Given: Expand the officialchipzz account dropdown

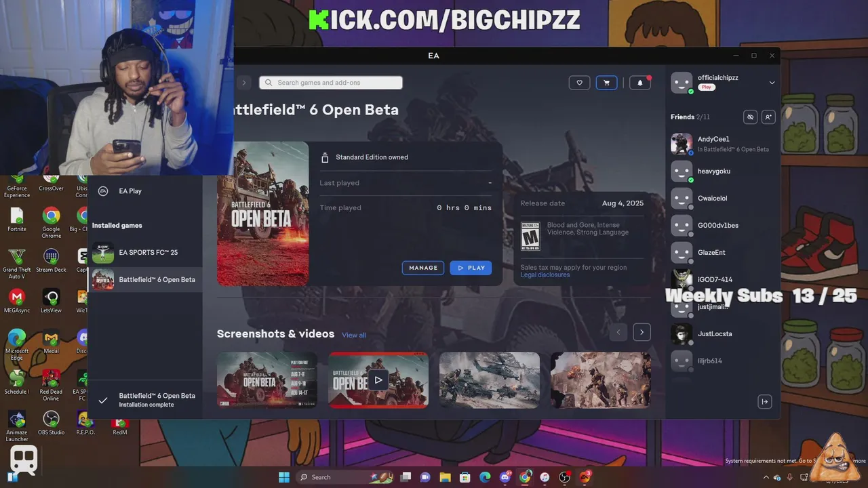Looking at the screenshot, I should point(772,83).
